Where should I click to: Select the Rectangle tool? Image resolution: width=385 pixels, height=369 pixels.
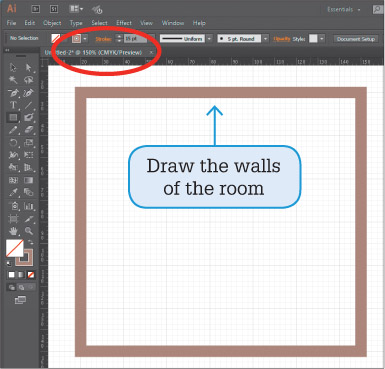pos(13,117)
